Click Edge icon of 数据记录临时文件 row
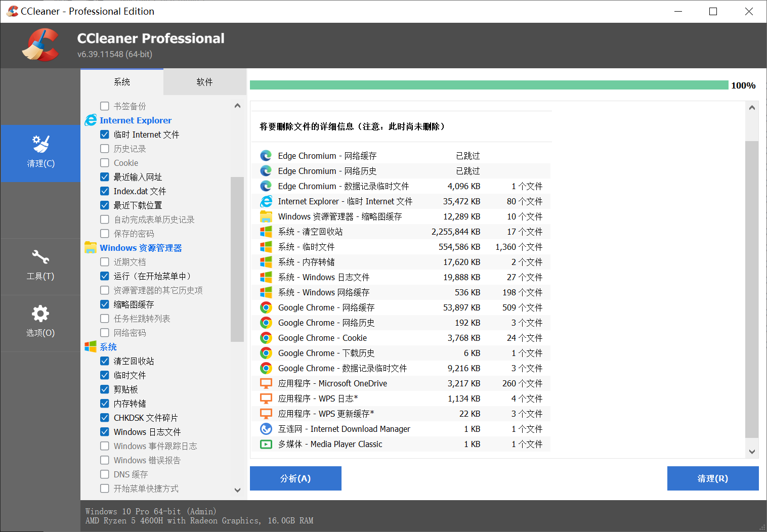The image size is (767, 532). coord(266,186)
